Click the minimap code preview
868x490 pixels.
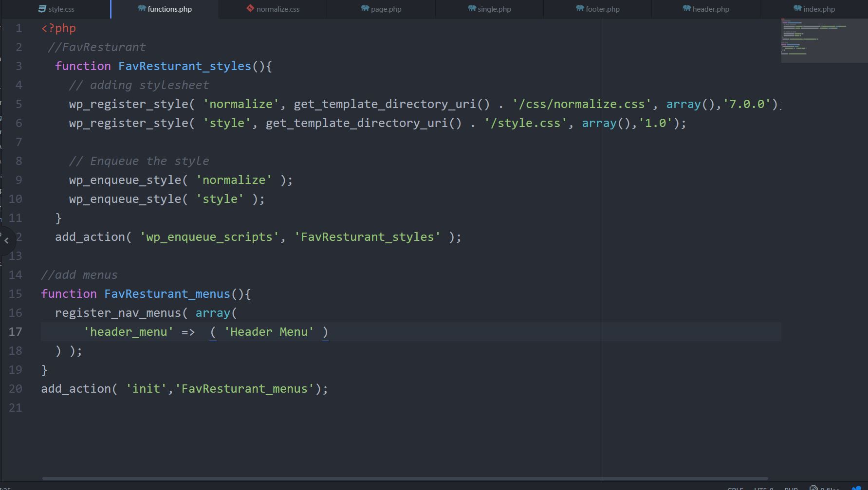pyautogui.click(x=824, y=41)
